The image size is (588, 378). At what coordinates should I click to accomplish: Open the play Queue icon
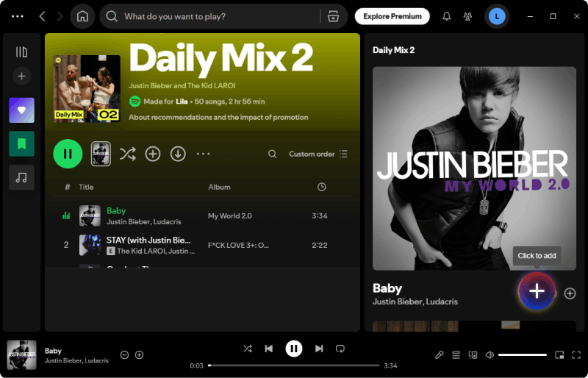coord(456,354)
